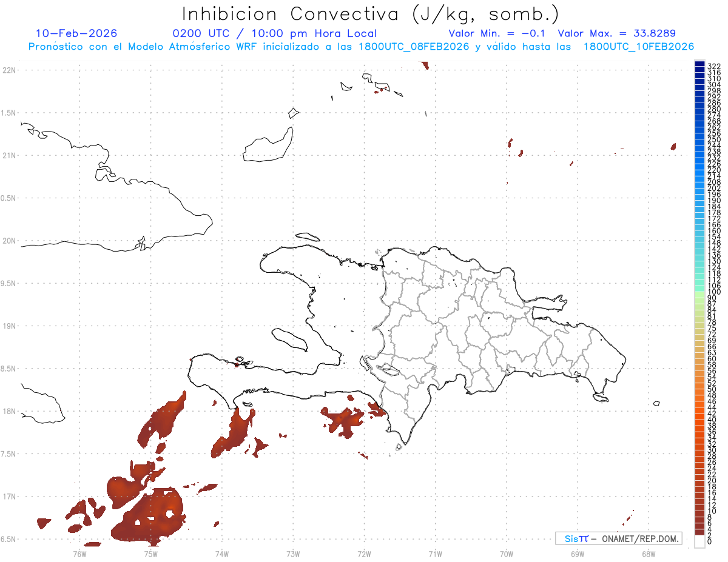The height and width of the screenshot is (562, 728).
Task: Click the '7.5N' latitude label
Action: (x=8, y=454)
